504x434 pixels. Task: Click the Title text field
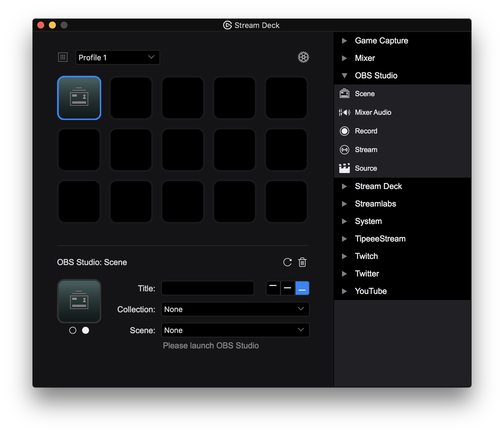coord(208,288)
